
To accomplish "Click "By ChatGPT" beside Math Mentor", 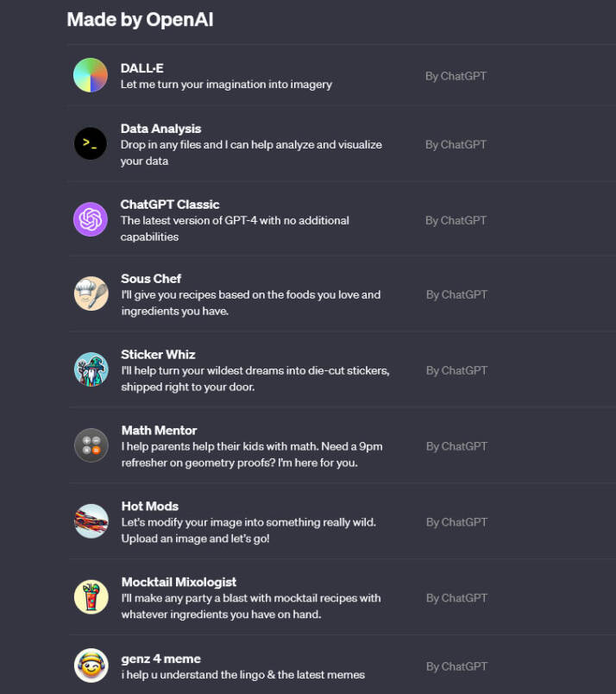I will click(456, 446).
